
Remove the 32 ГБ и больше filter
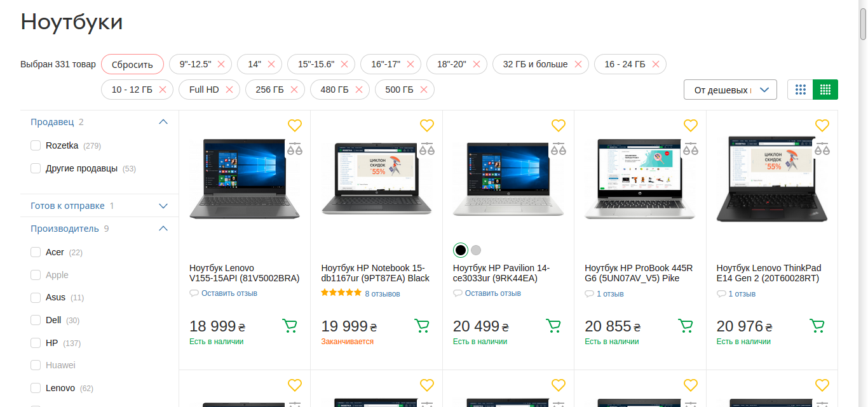[x=578, y=64]
